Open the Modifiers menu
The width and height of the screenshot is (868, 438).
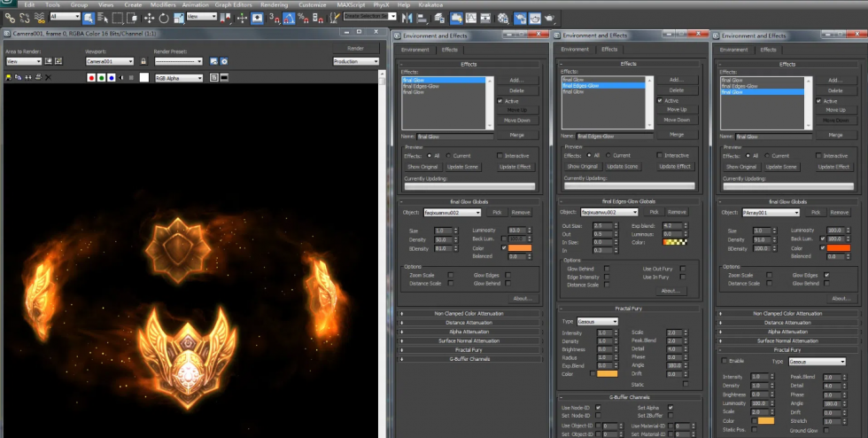(x=163, y=4)
